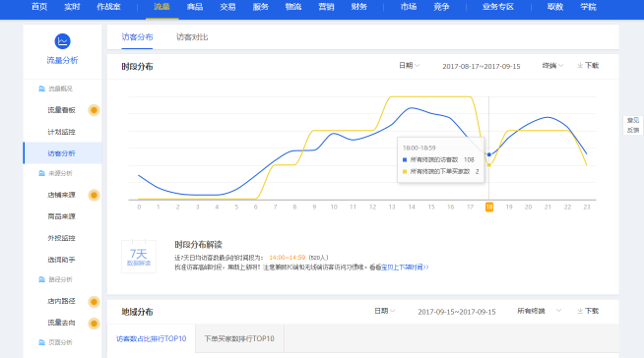Go to 首页 in the top navigation
Viewport: 644px width, 358px height.
[x=39, y=7]
